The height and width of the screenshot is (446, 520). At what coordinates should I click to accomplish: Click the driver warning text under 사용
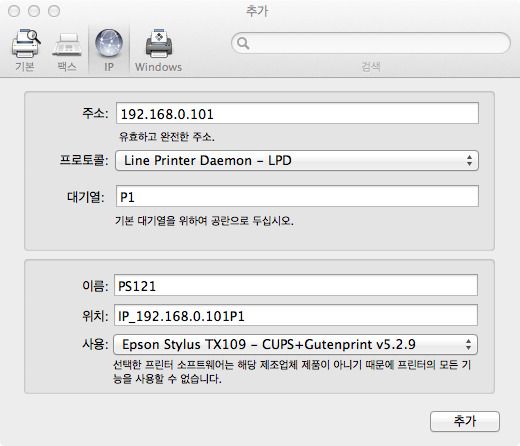point(292,372)
